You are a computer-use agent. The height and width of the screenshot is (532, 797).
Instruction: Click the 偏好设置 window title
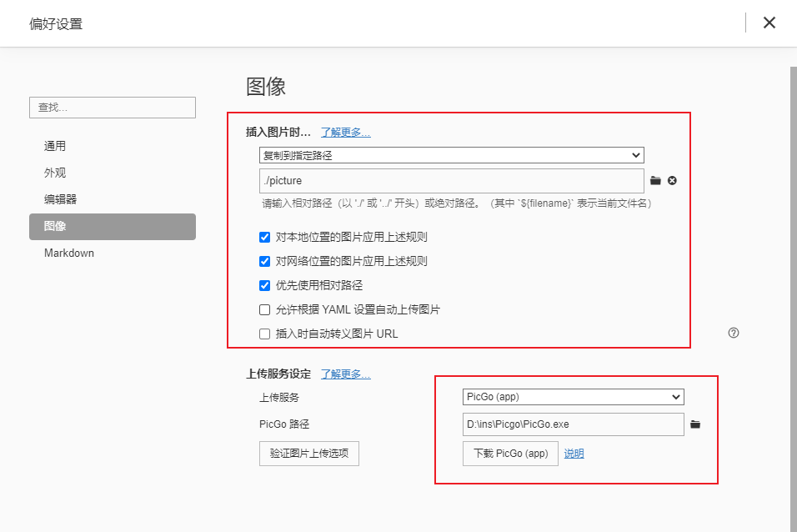pos(56,24)
